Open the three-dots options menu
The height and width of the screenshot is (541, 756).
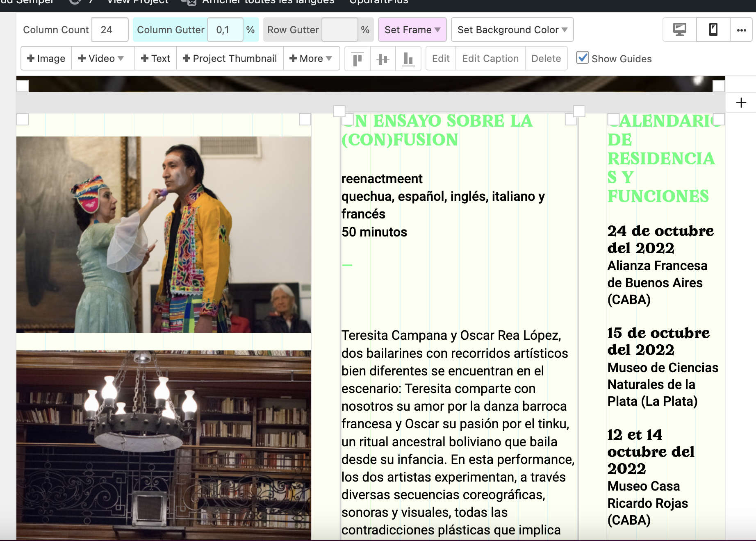point(741,30)
